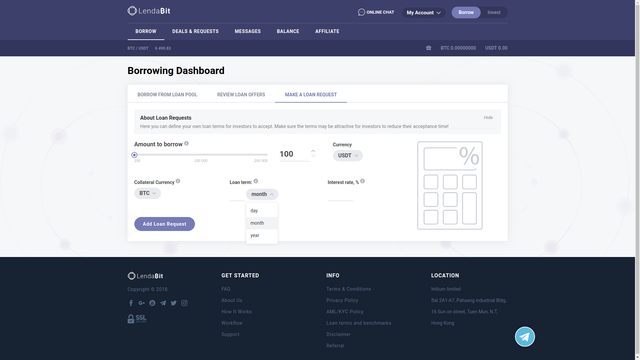
Task: Select month from loan term list
Action: pos(262,223)
